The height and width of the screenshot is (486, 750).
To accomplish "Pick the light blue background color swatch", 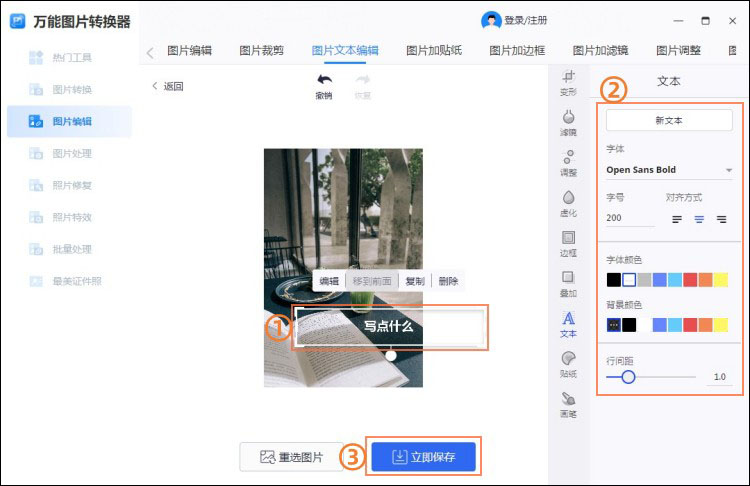I will [675, 325].
